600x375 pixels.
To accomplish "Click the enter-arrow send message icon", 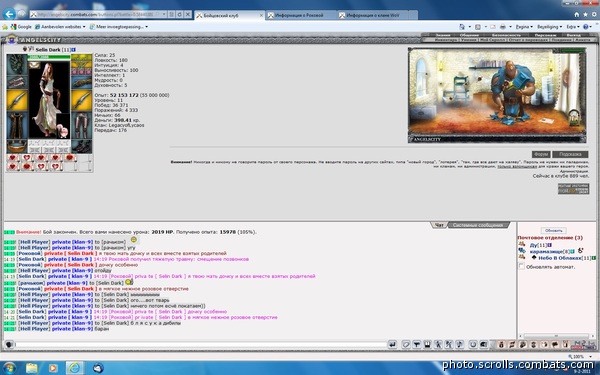I will [x=393, y=345].
